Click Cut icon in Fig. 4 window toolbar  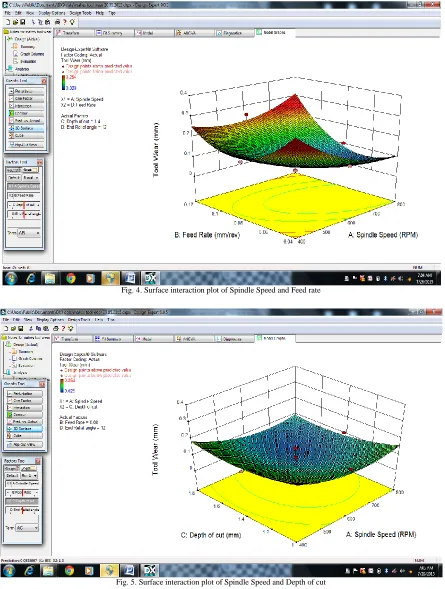(x=34, y=22)
